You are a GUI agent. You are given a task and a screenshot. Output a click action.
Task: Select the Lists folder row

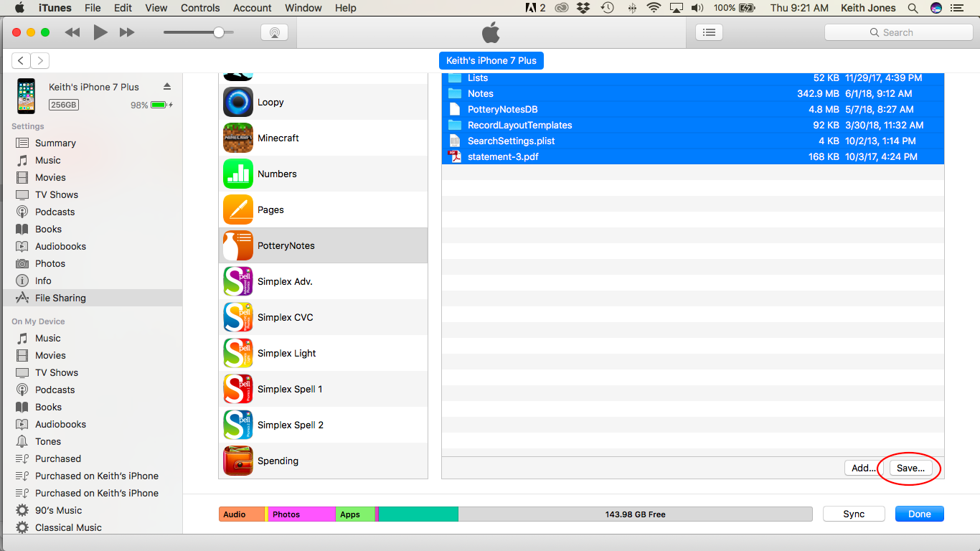click(693, 77)
